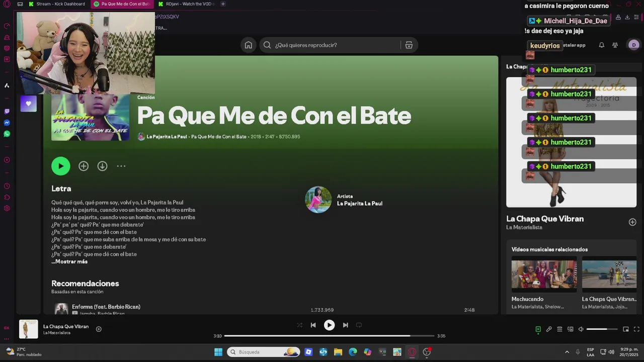Toggle repeat in the player bar

tap(359, 325)
